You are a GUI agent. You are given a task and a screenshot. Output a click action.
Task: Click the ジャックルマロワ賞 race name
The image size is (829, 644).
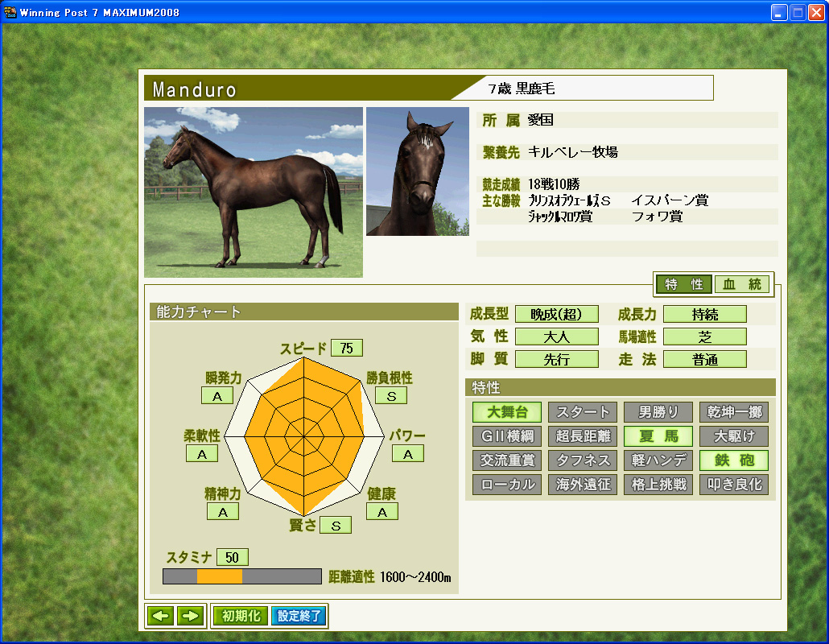pos(560,217)
